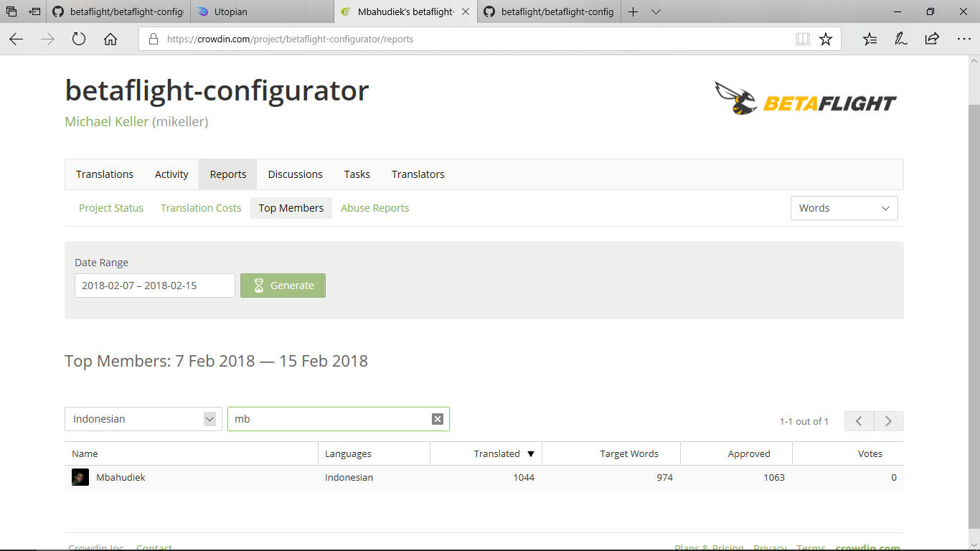Open the Words unit dropdown

point(844,208)
